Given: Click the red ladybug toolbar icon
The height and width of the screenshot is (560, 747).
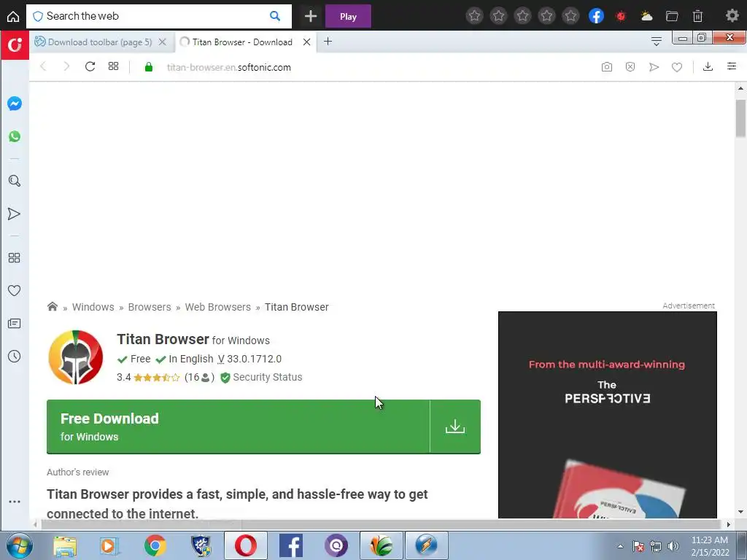Looking at the screenshot, I should coord(621,16).
